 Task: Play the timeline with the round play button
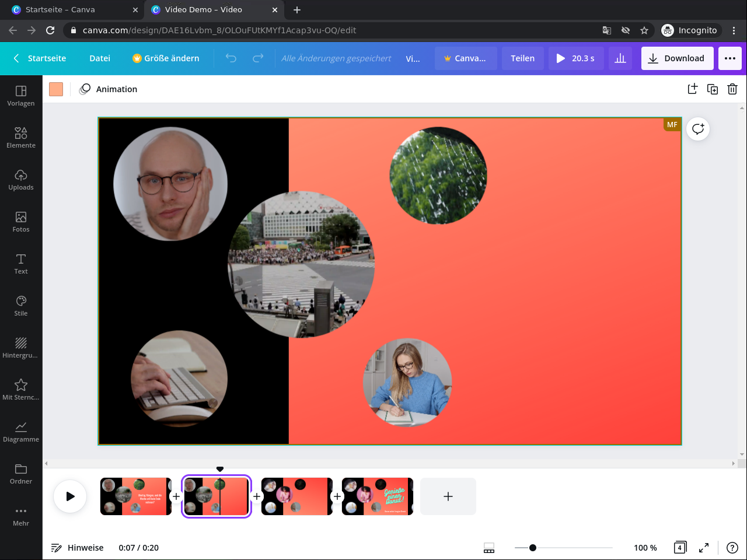pyautogui.click(x=70, y=496)
